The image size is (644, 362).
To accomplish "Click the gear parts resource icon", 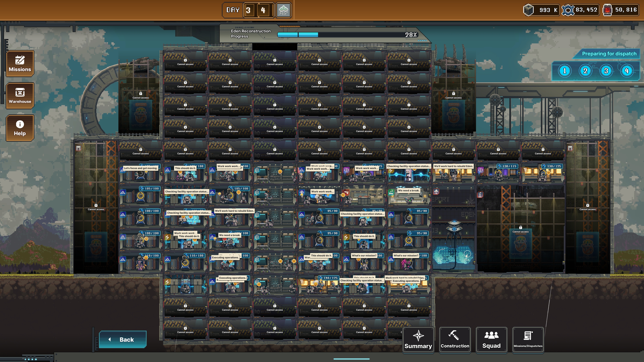I will click(x=568, y=10).
